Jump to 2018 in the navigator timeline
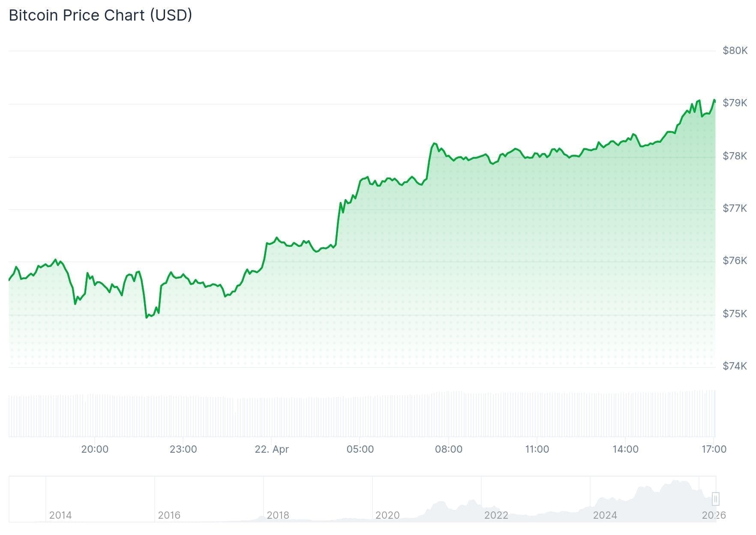Viewport: 756px width, 535px height. [278, 515]
